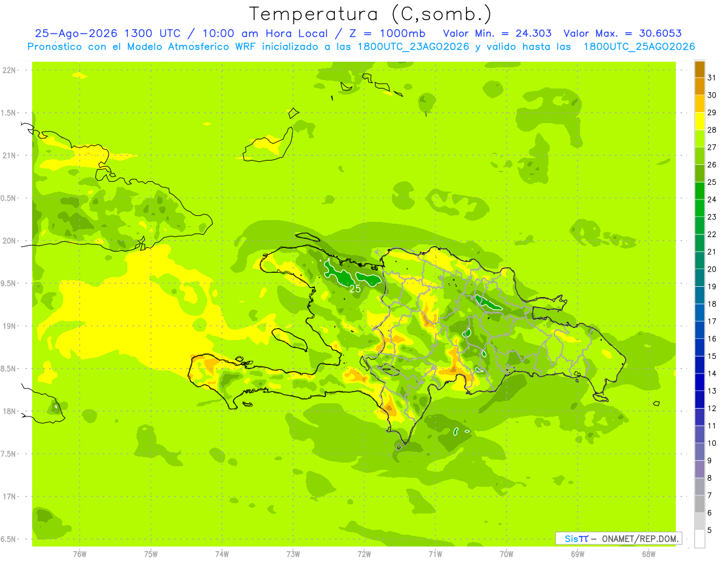Viewport: 728px width, 562px height.
Task: Select the light legend band between 5 and 6
Action: [x=699, y=521]
